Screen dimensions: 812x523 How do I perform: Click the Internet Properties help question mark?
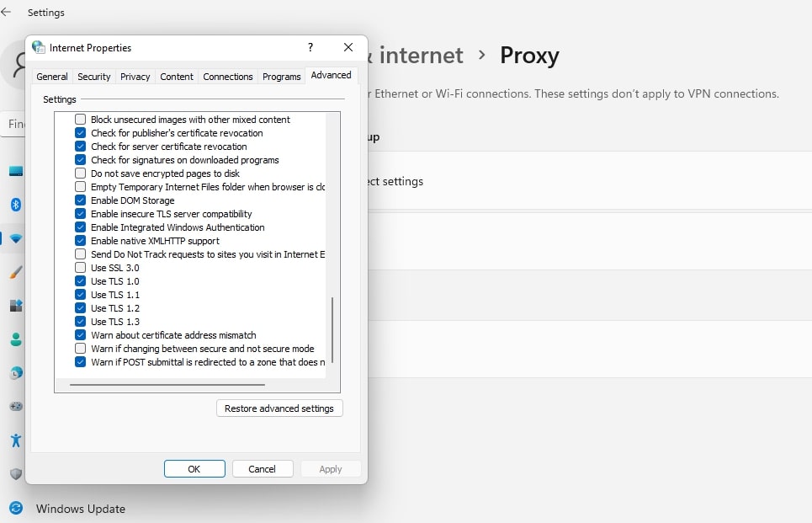coord(310,48)
